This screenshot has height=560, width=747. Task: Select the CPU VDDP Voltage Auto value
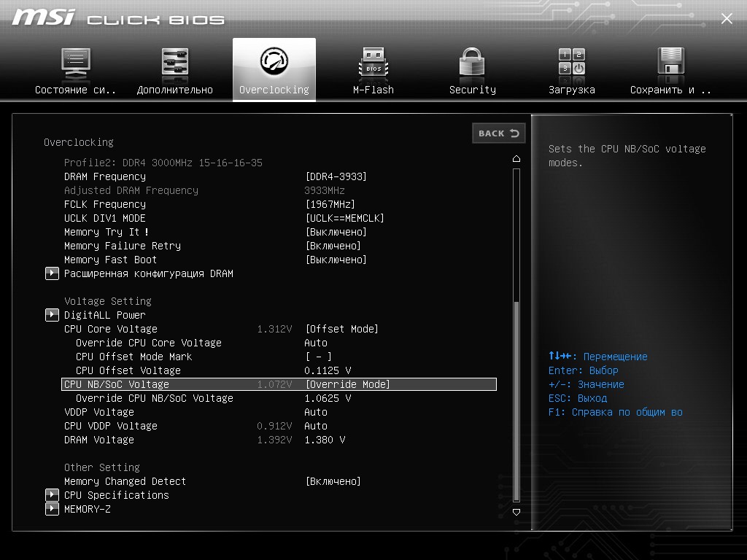tap(316, 426)
